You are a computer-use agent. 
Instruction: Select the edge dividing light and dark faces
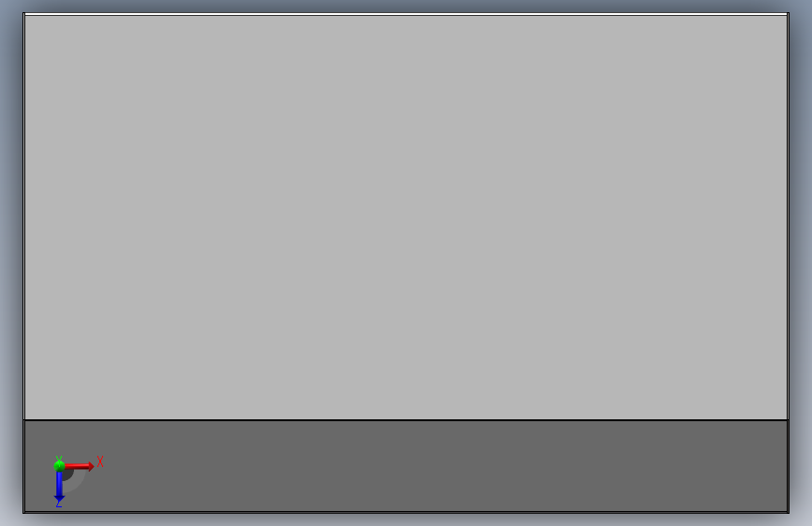coord(406,420)
